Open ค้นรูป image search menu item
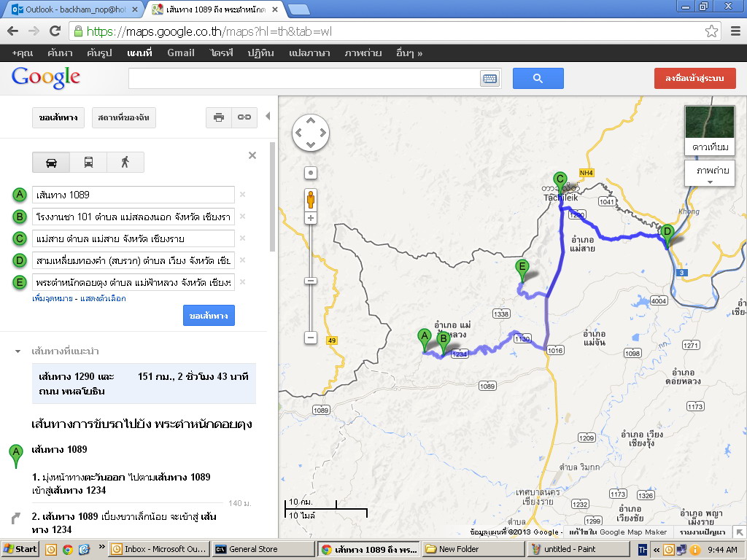This screenshot has width=747, height=560. click(x=99, y=52)
